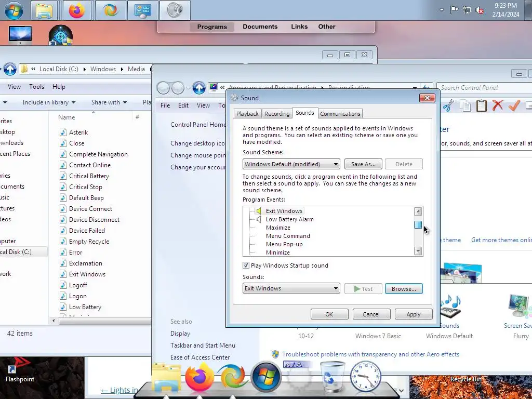This screenshot has width=532, height=399.
Task: Click the Search Control Panel field
Action: (485, 88)
